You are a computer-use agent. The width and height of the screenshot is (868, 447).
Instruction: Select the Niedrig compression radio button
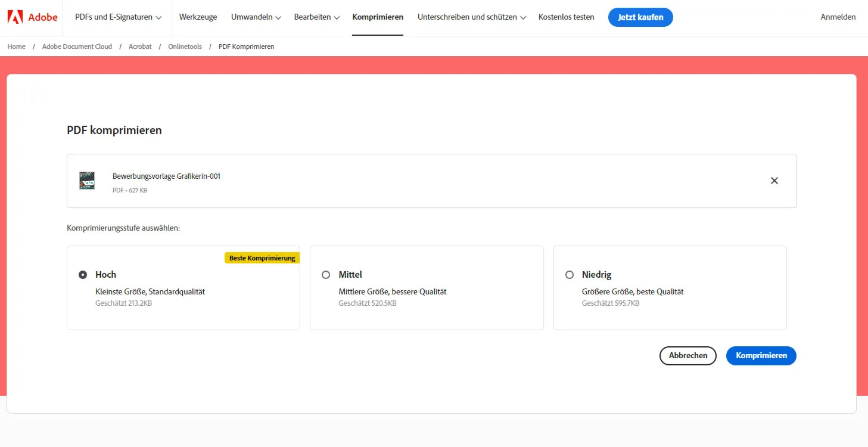coord(570,275)
